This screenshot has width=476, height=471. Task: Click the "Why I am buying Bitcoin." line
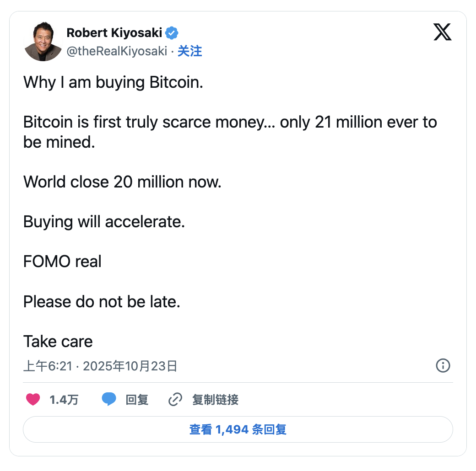[113, 82]
